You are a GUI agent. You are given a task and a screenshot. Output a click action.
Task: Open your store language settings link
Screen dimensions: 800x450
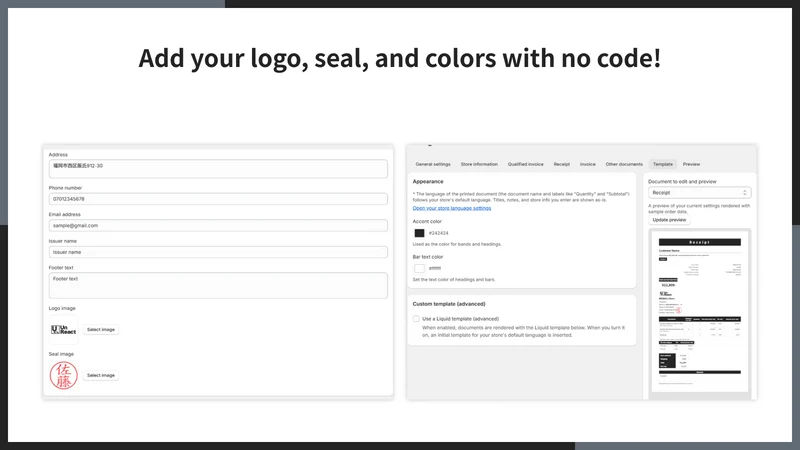pos(452,208)
